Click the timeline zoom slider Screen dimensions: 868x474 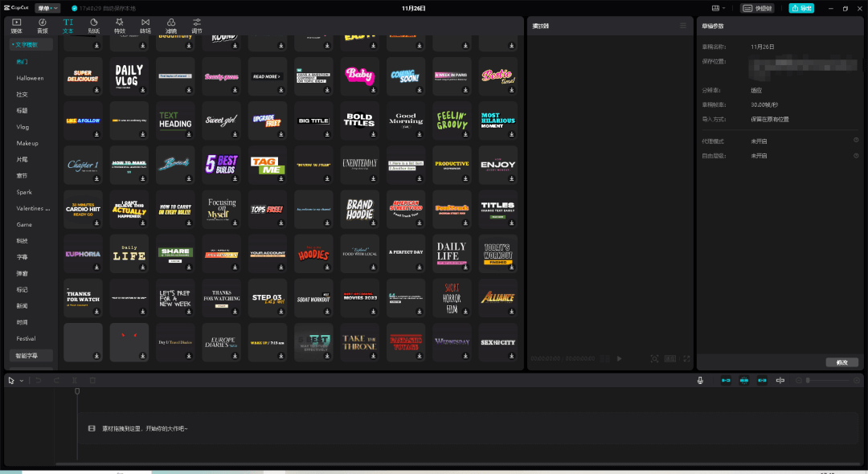click(828, 380)
